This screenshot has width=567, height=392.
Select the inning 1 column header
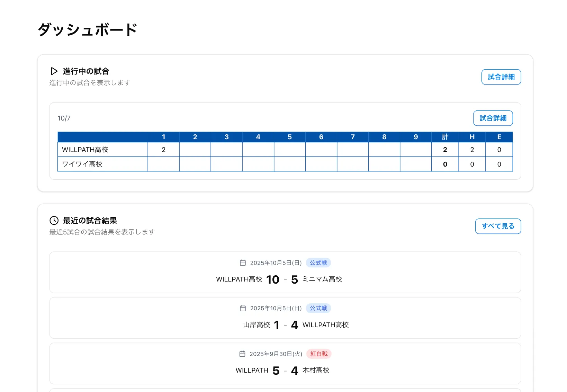point(163,137)
